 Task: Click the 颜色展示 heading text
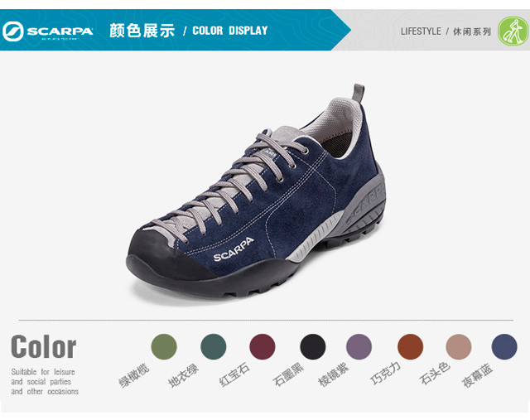point(142,31)
